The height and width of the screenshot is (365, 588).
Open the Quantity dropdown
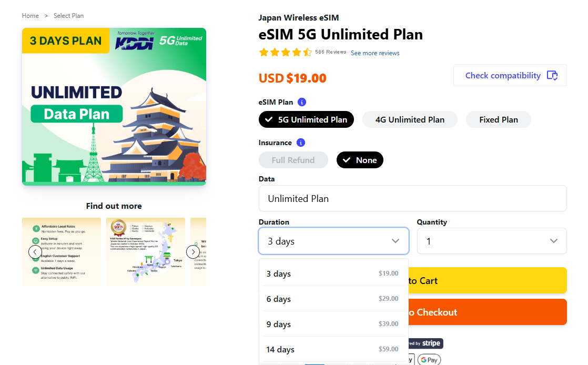click(491, 241)
